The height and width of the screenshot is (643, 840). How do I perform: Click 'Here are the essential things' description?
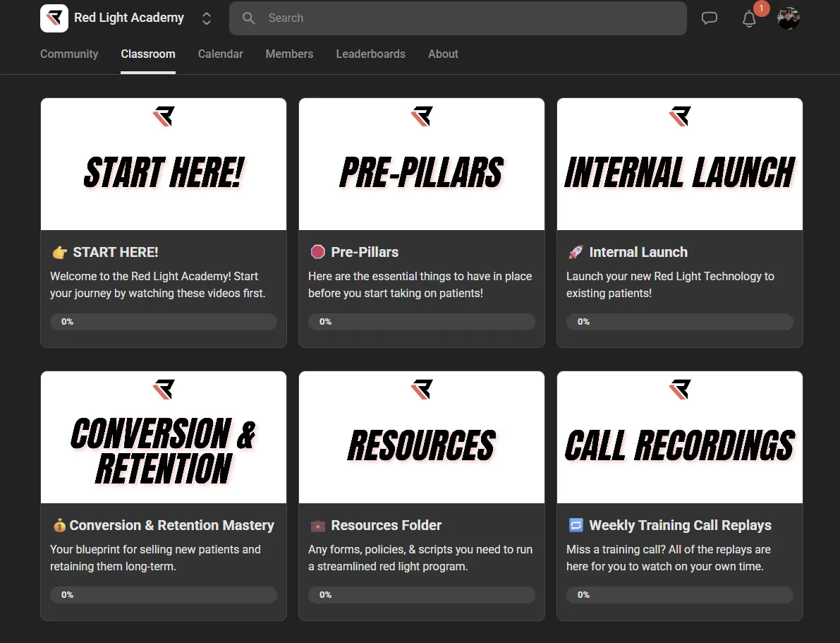[x=420, y=284]
